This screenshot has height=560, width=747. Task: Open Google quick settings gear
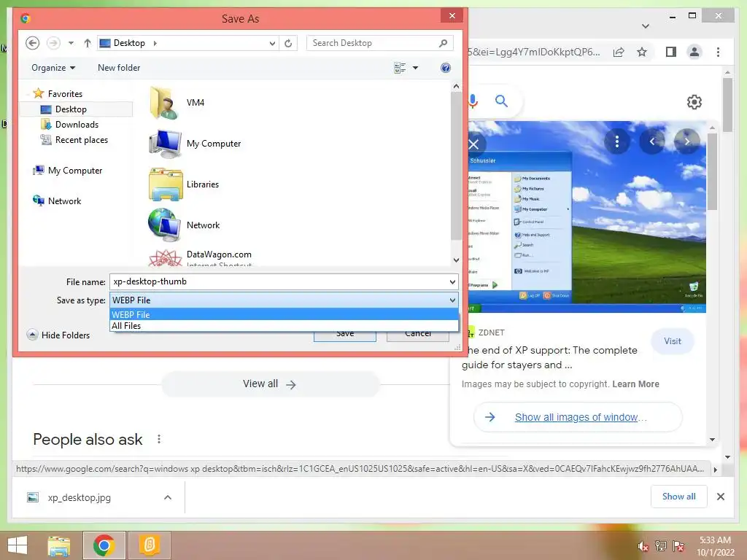(694, 102)
